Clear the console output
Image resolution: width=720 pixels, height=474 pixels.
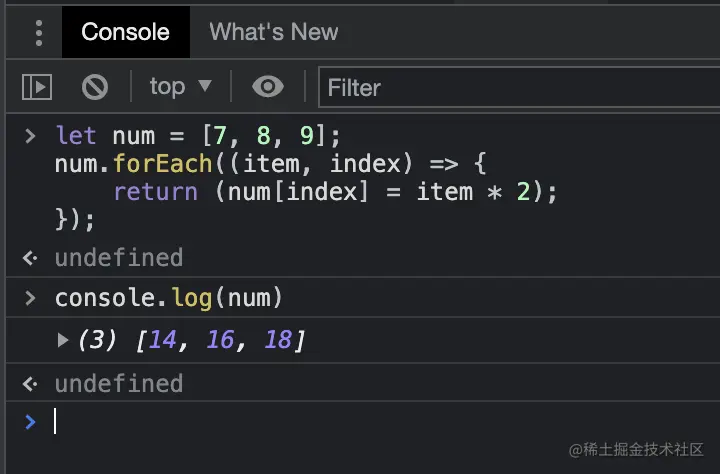(95, 87)
